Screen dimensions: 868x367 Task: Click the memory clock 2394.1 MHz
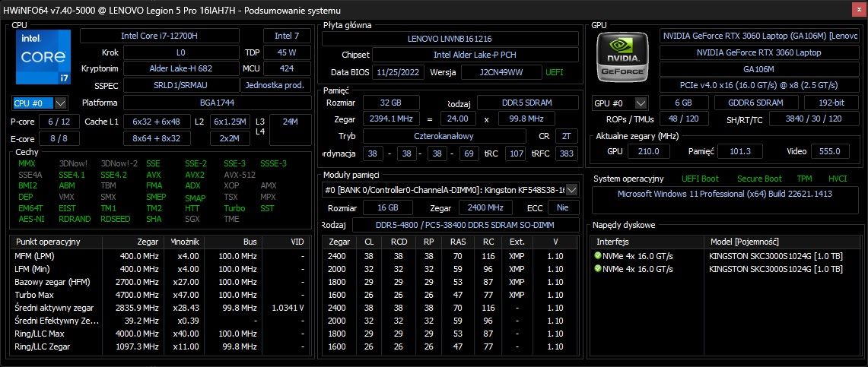391,119
